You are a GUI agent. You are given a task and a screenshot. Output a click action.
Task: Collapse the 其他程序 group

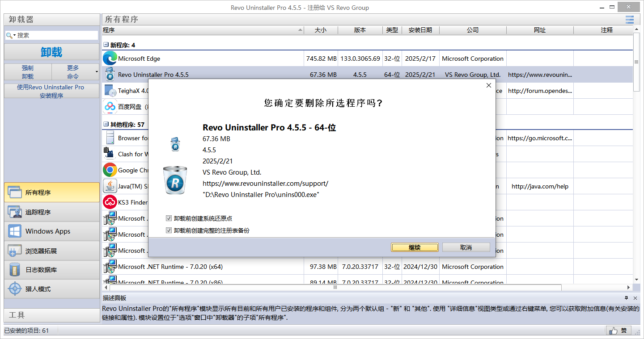coord(106,125)
